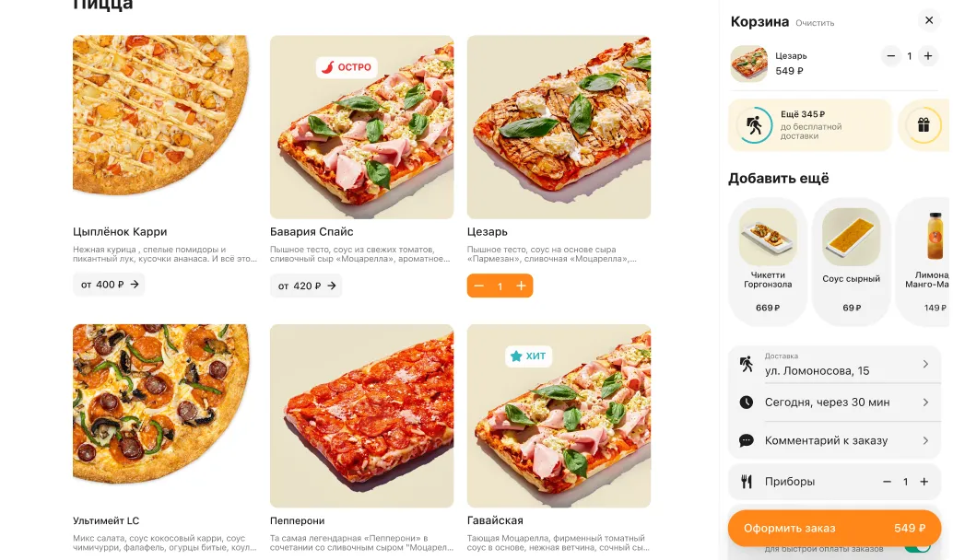Choose Цыплёнок Карри from 400 ₽ button
The height and width of the screenshot is (560, 953).
[x=109, y=285]
